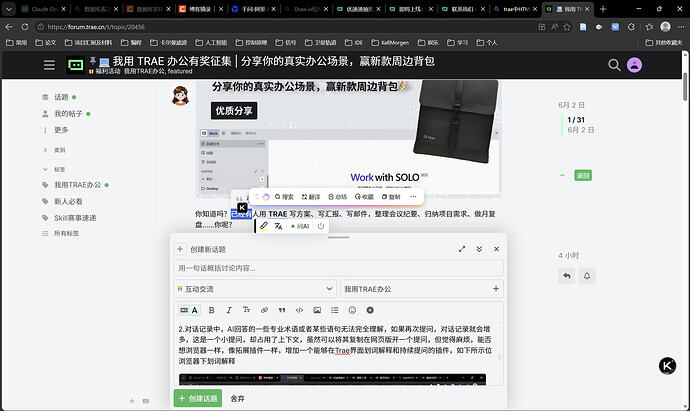The image size is (690, 411).
Task: Click the translate icon in mini toolbar
Action: pos(278,226)
